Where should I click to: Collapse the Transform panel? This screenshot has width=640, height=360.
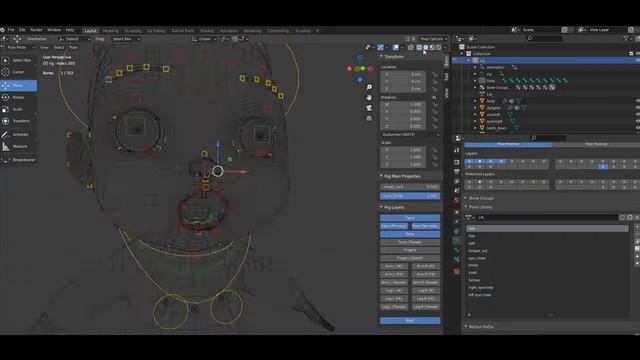click(x=392, y=57)
